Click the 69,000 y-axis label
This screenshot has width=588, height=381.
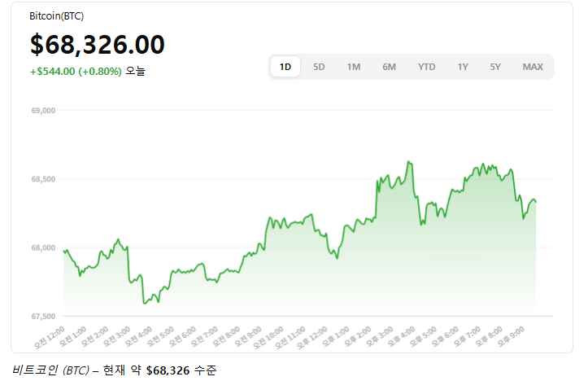[x=43, y=110]
